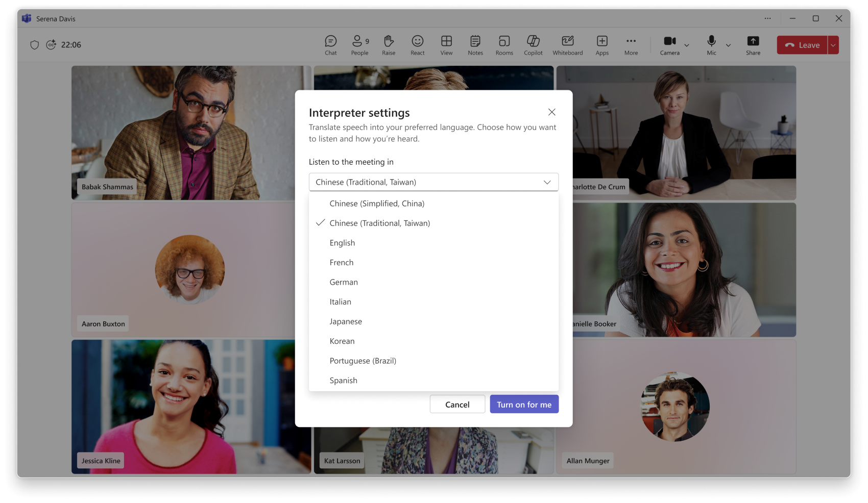This screenshot has height=503, width=868.
Task: Toggle the Camera on or off
Action: pyautogui.click(x=669, y=45)
